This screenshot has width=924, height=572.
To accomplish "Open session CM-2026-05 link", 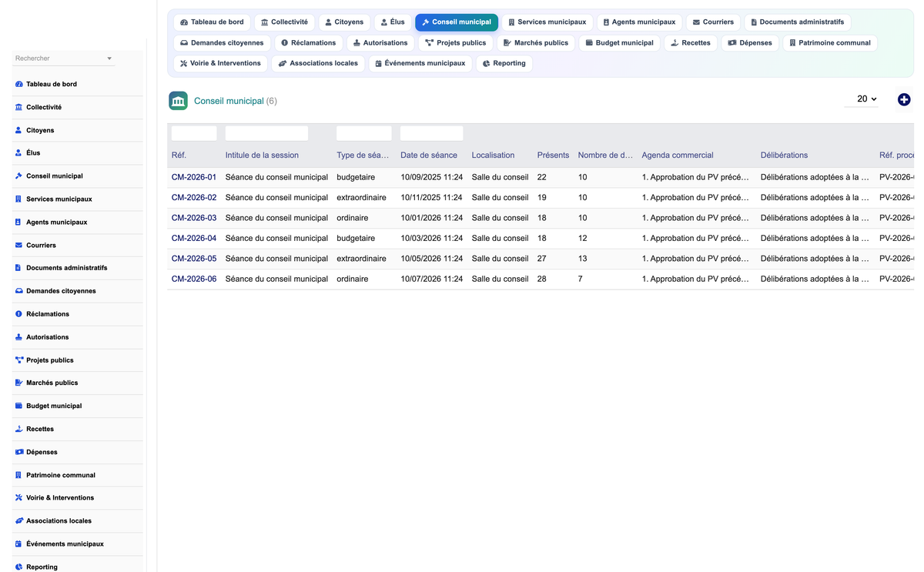I will pyautogui.click(x=194, y=259).
